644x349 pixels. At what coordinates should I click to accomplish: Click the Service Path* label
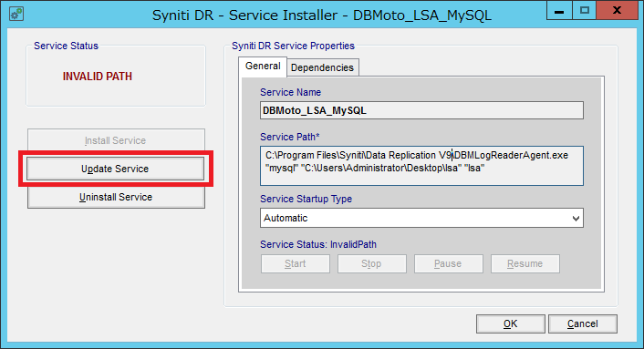pos(290,137)
